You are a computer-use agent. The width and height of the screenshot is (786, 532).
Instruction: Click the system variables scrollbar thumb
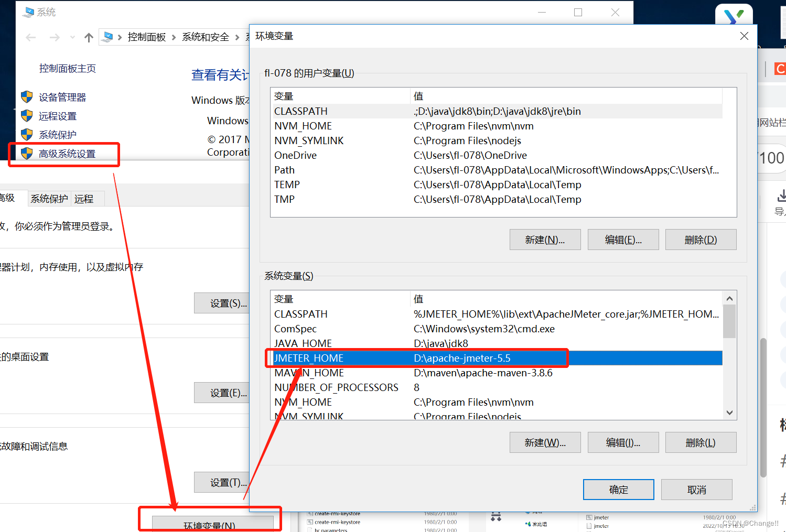(x=729, y=321)
